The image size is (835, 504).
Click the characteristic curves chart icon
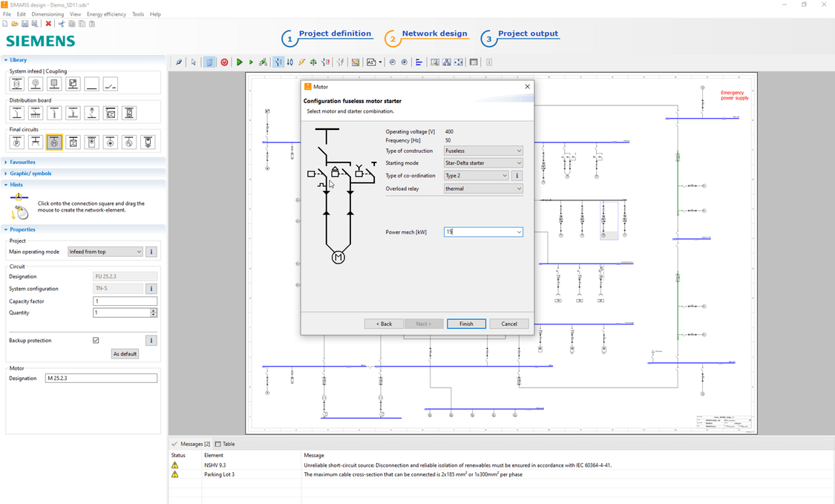click(356, 62)
